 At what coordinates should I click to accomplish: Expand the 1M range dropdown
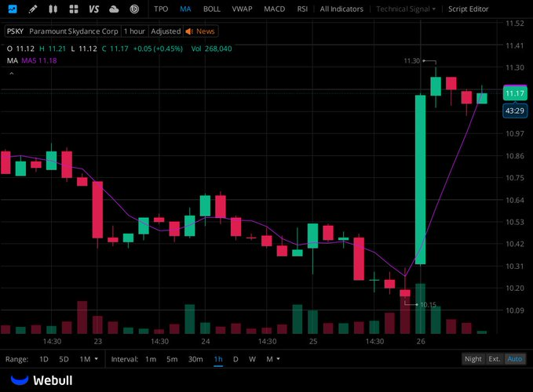(89, 359)
